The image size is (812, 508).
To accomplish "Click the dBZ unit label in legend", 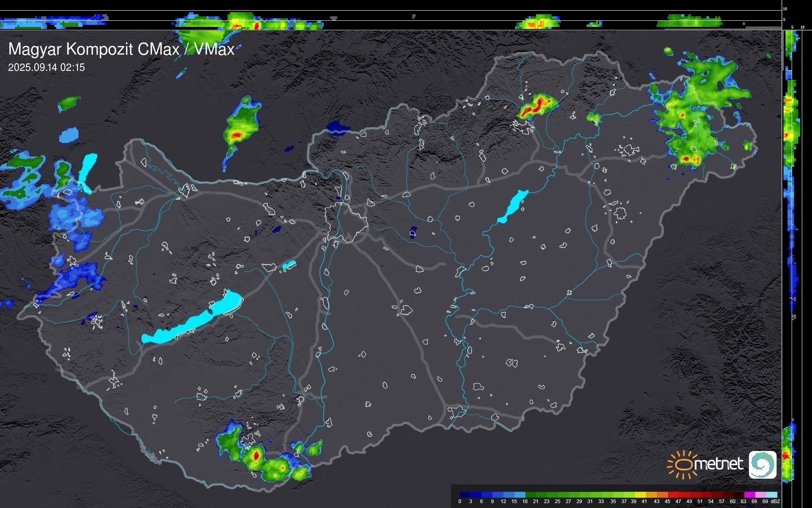I will coord(775,501).
